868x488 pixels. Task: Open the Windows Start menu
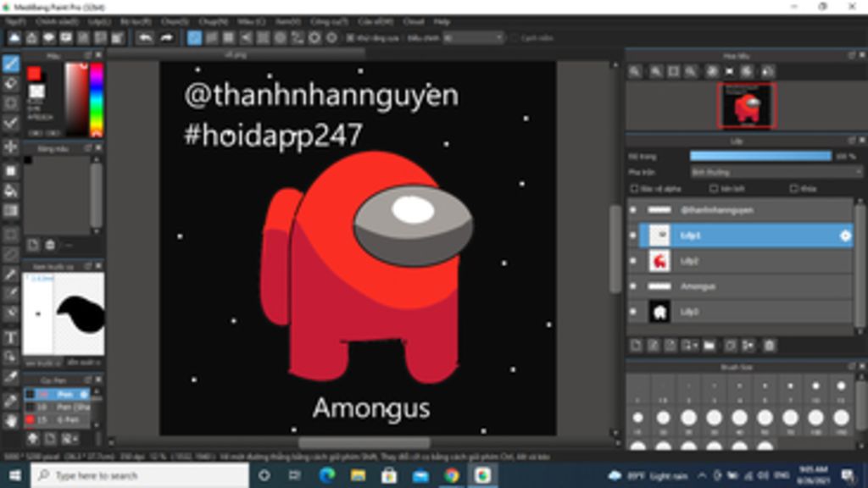pyautogui.click(x=15, y=475)
